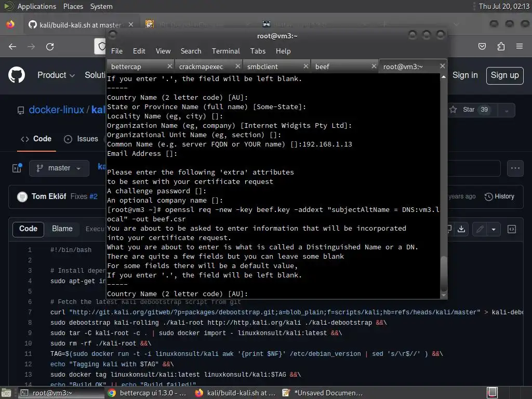
Task: Open the Applications panel menu
Action: [37, 6]
